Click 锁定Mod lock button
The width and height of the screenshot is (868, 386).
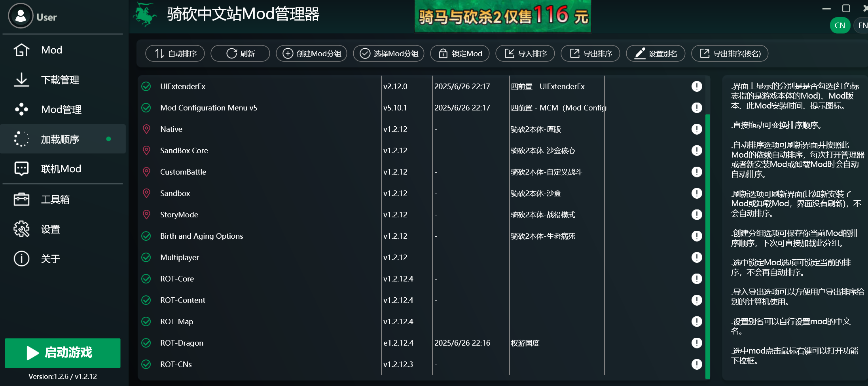coord(460,53)
